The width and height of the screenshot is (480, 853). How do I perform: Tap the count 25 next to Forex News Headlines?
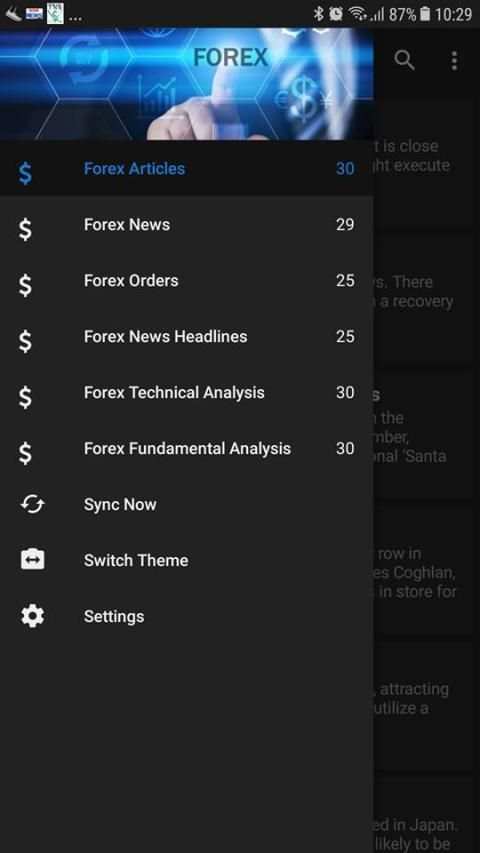click(x=345, y=337)
